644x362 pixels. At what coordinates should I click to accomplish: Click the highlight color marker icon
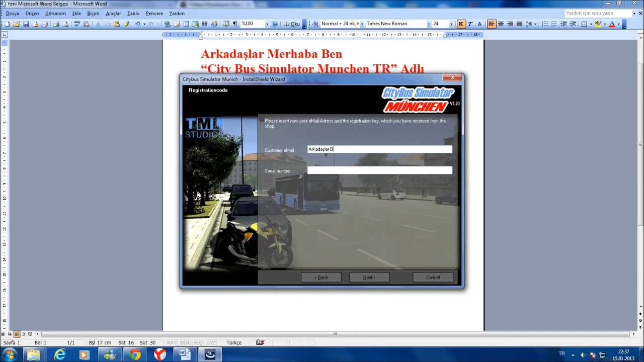(x=598, y=24)
